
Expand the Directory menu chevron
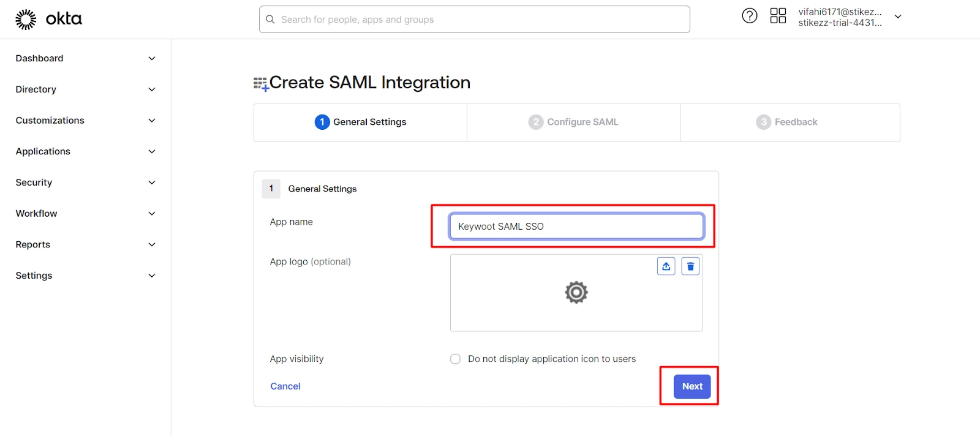(x=152, y=89)
